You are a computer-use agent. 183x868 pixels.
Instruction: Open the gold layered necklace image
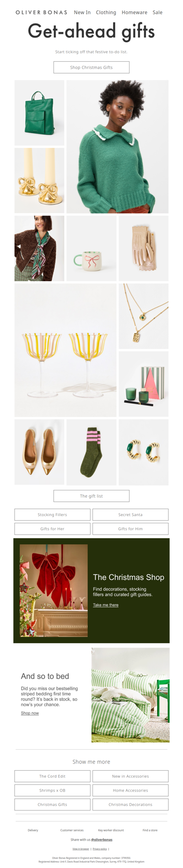click(x=144, y=316)
